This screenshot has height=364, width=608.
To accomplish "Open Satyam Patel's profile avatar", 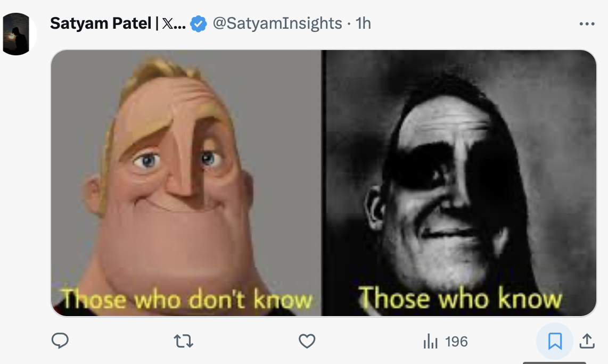I will [x=20, y=34].
